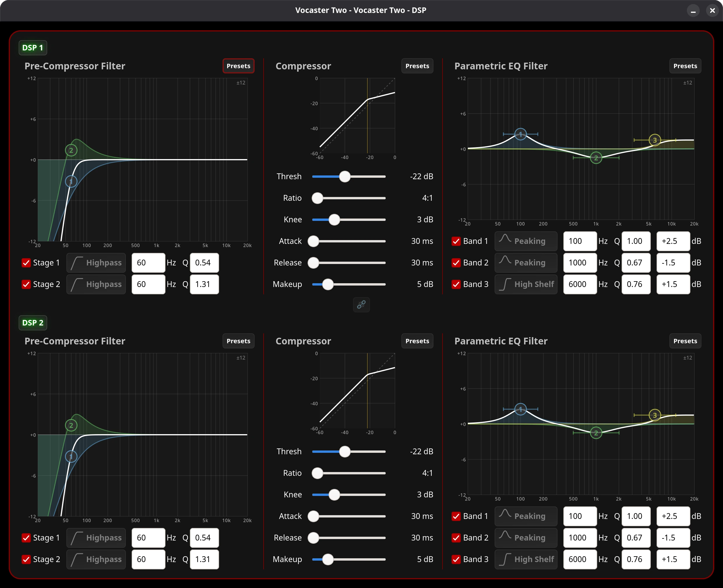Viewport: 723px width, 588px height.
Task: Open DSP 1 Stage 2 Highpass filter type dropdown
Action: (x=96, y=284)
